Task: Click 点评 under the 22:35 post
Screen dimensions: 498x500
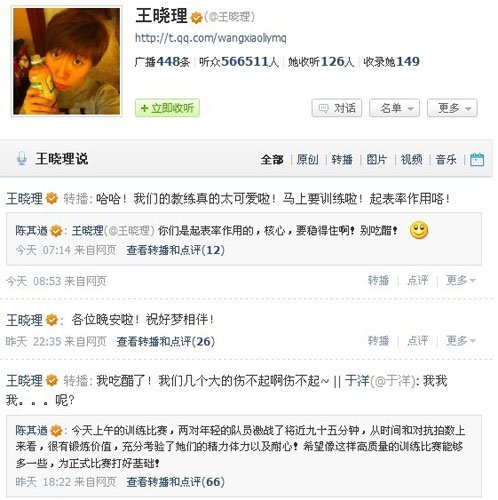Action: tap(418, 341)
